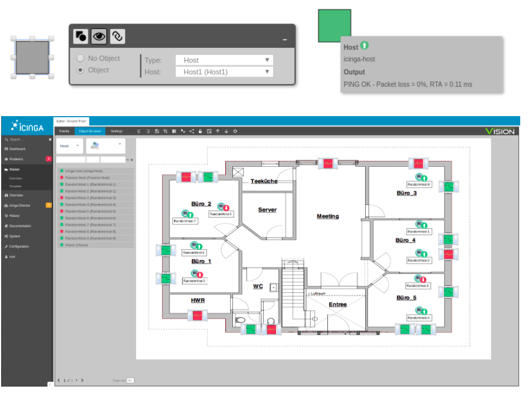
Task: Click the down arrow toolbar icon
Action: tap(226, 131)
